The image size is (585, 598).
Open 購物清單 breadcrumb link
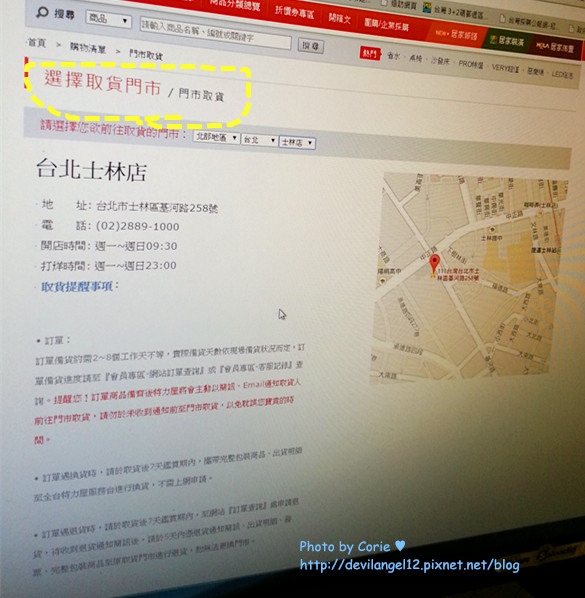point(88,48)
